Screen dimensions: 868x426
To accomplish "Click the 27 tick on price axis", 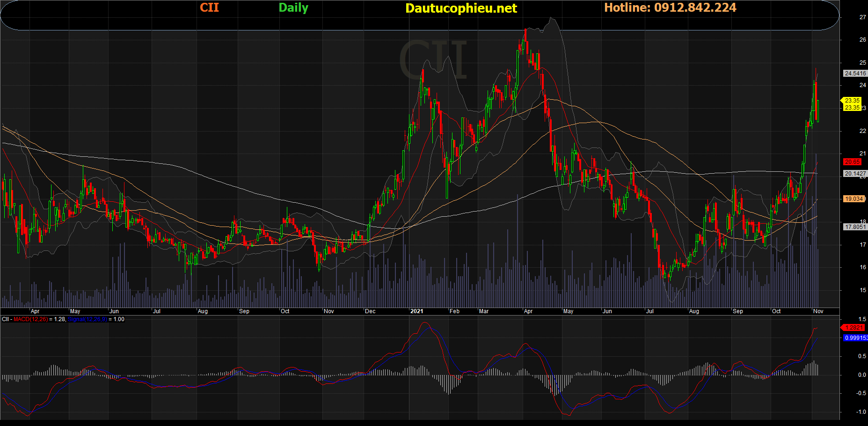I will (862, 17).
